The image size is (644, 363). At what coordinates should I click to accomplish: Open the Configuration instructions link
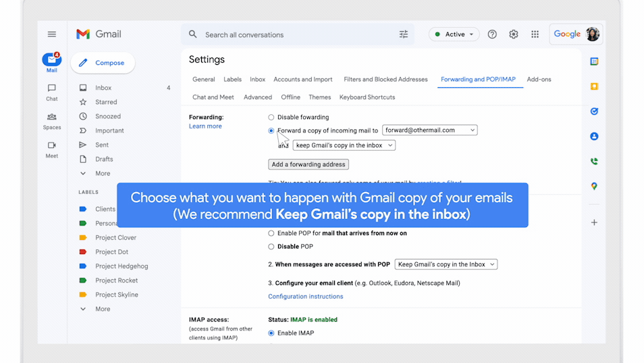point(305,297)
